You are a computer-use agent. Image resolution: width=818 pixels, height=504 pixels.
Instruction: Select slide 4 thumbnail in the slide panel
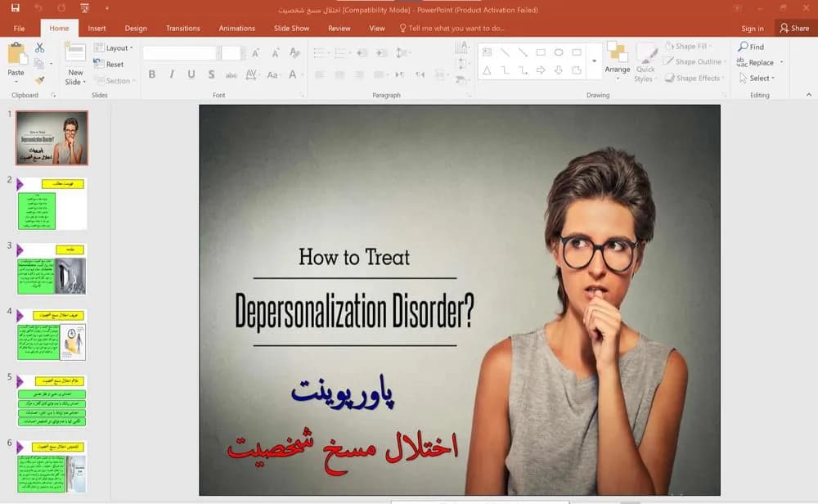[52, 335]
